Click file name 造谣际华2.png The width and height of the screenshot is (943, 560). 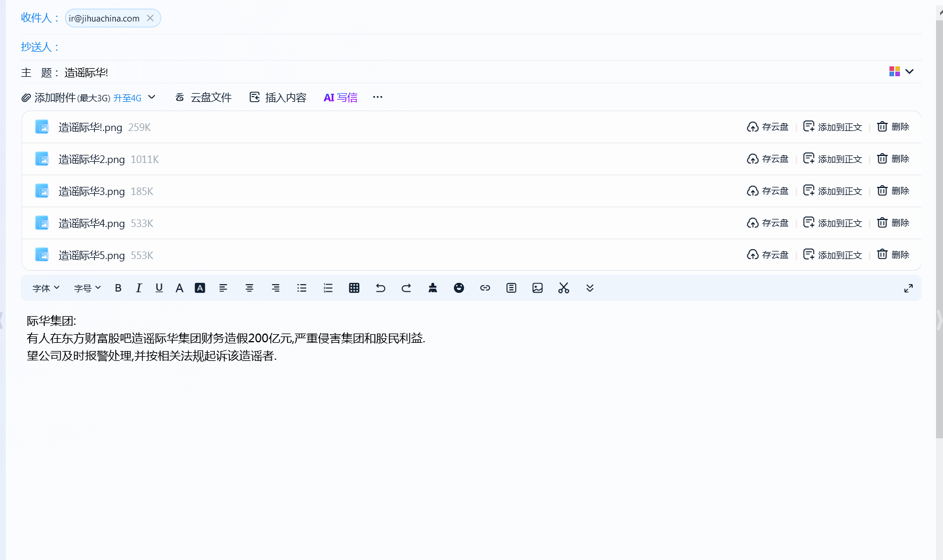(x=91, y=160)
